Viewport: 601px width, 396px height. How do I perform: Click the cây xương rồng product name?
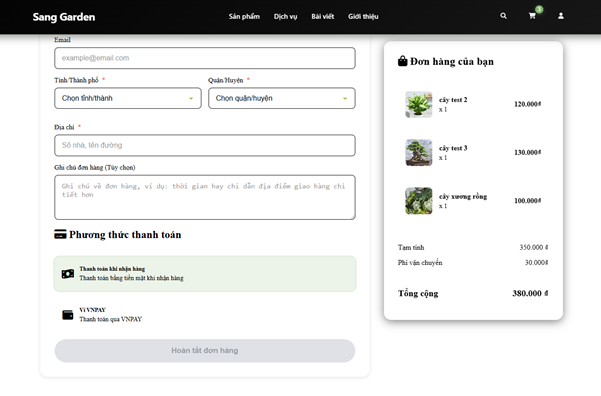pos(463,196)
